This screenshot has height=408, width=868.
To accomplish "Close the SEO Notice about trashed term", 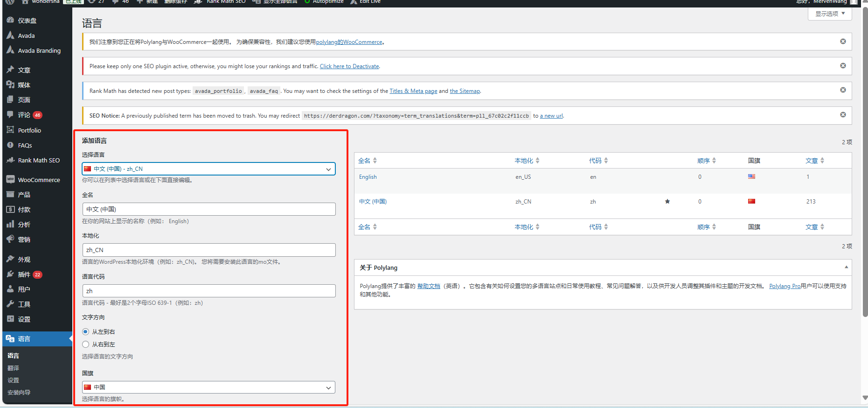I will 843,115.
